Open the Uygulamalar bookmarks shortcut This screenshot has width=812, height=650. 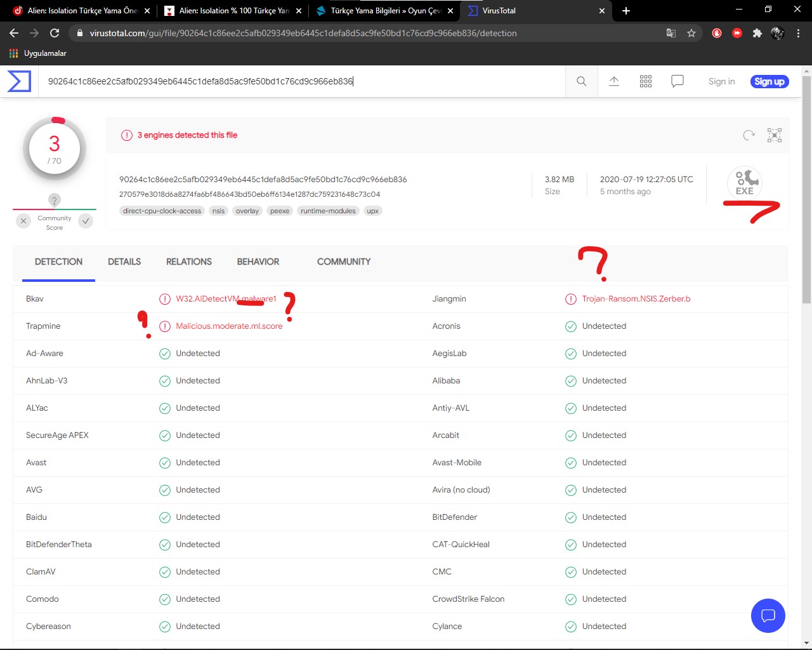[37, 53]
